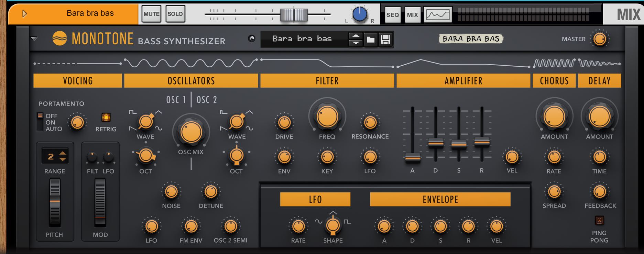Click the LFO triangle shape icon
The width and height of the screenshot is (644, 254).
coord(333,213)
